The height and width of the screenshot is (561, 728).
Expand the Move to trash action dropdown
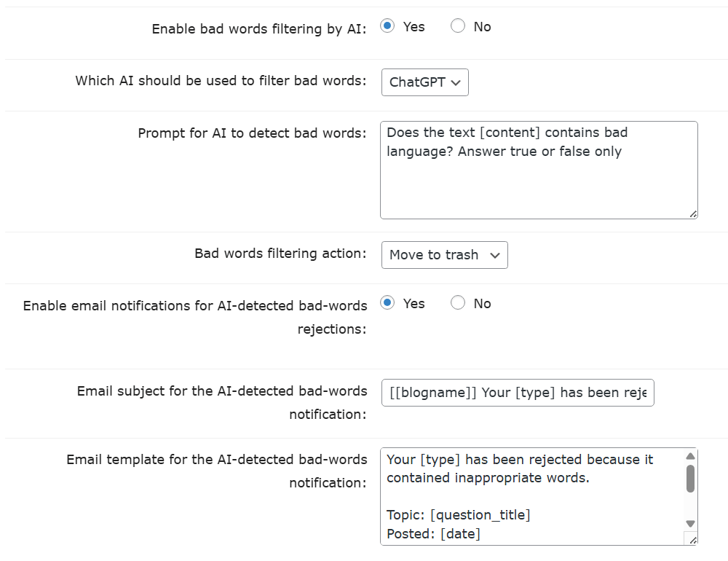[x=445, y=255]
